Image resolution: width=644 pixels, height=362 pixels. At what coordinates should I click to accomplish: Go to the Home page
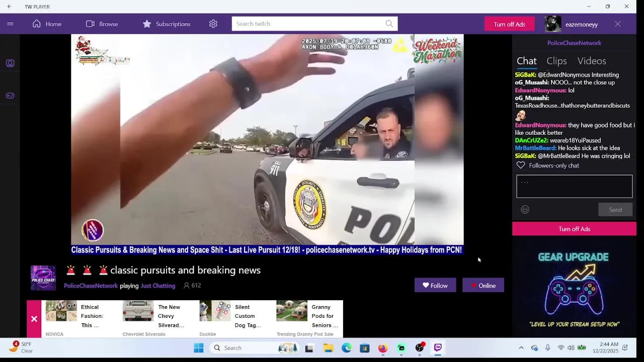pyautogui.click(x=47, y=24)
